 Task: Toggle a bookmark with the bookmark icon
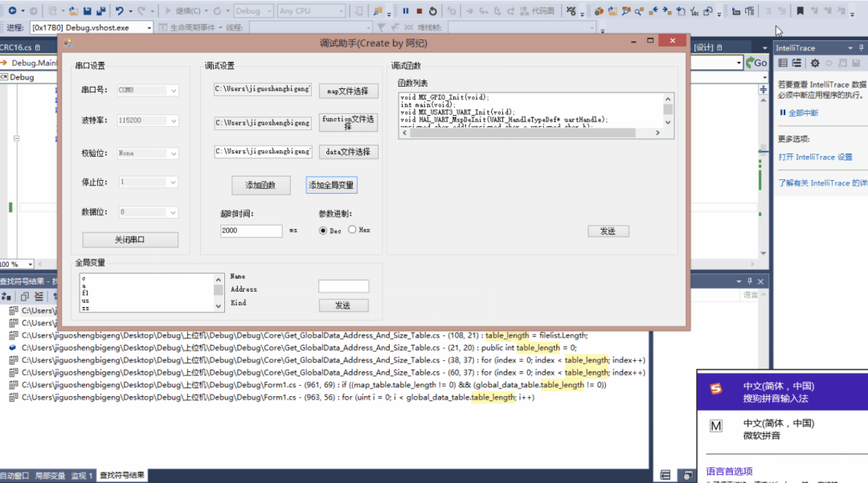pyautogui.click(x=800, y=10)
